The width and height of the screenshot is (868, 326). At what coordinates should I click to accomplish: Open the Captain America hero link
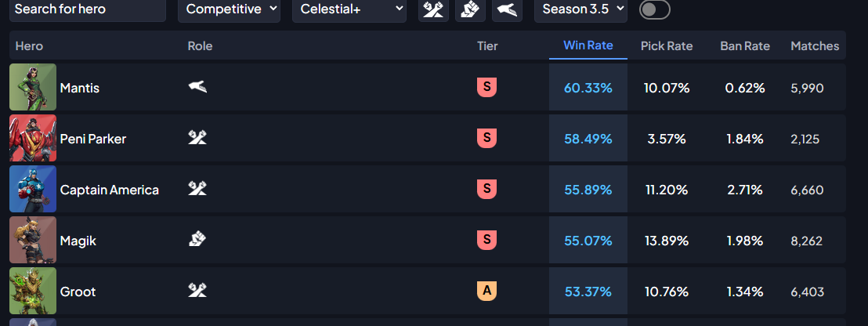pos(109,190)
